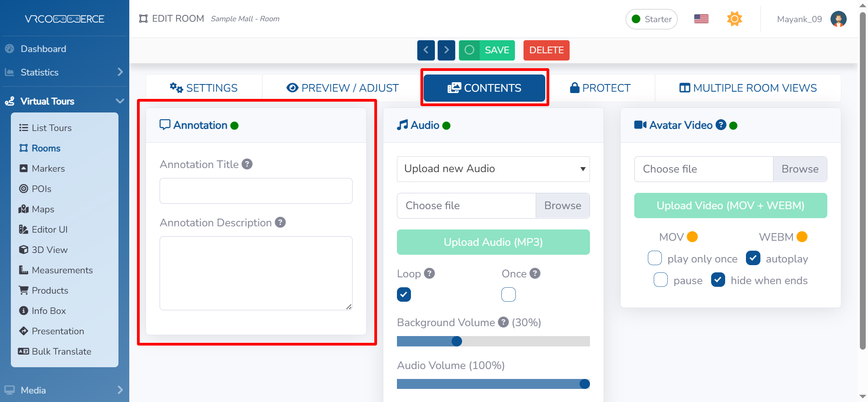Disable the autoplay checkbox
The width and height of the screenshot is (868, 402).
pyautogui.click(x=753, y=258)
